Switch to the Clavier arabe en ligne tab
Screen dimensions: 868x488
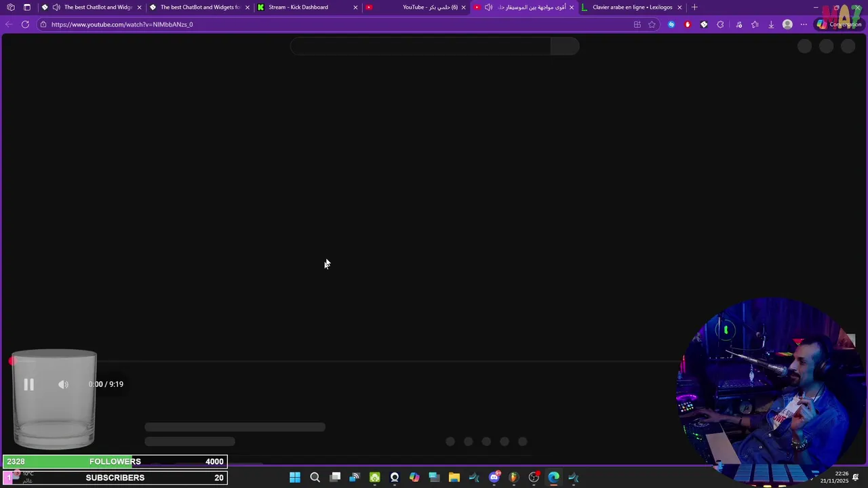click(632, 7)
